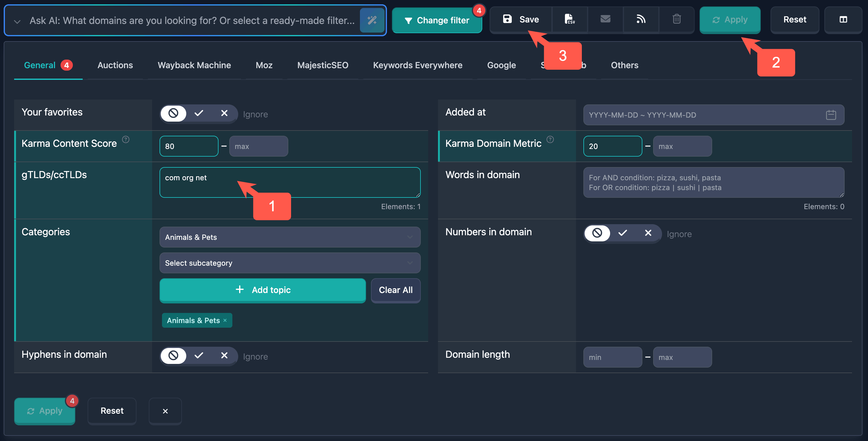Screen dimensions: 868x441
Task: Toggle the column layout icon
Action: coord(843,20)
